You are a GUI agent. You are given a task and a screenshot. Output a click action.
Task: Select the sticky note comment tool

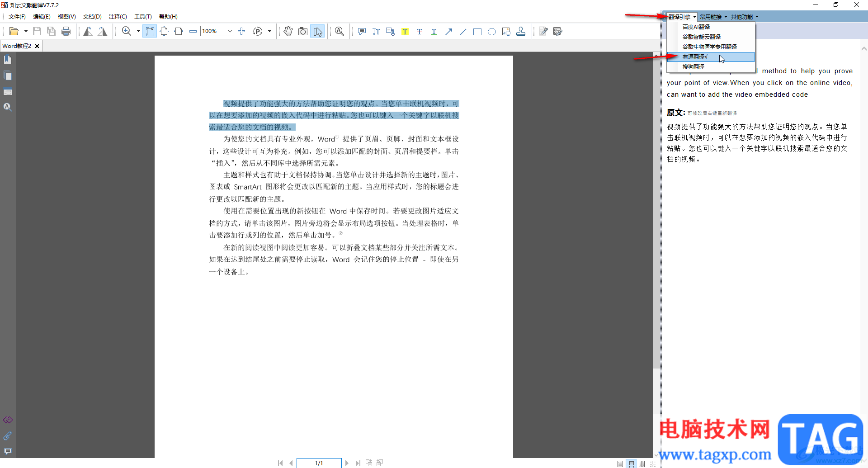pos(362,31)
